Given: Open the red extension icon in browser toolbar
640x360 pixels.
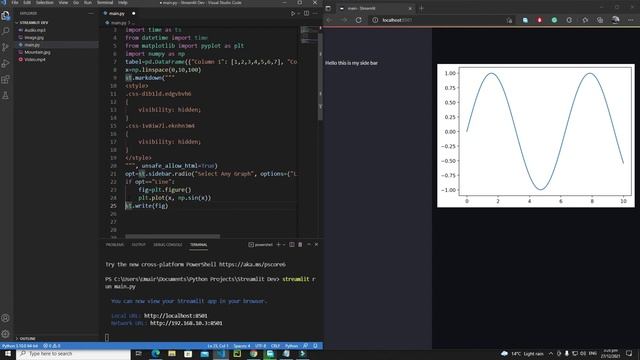Looking at the screenshot, I should pyautogui.click(x=540, y=20).
